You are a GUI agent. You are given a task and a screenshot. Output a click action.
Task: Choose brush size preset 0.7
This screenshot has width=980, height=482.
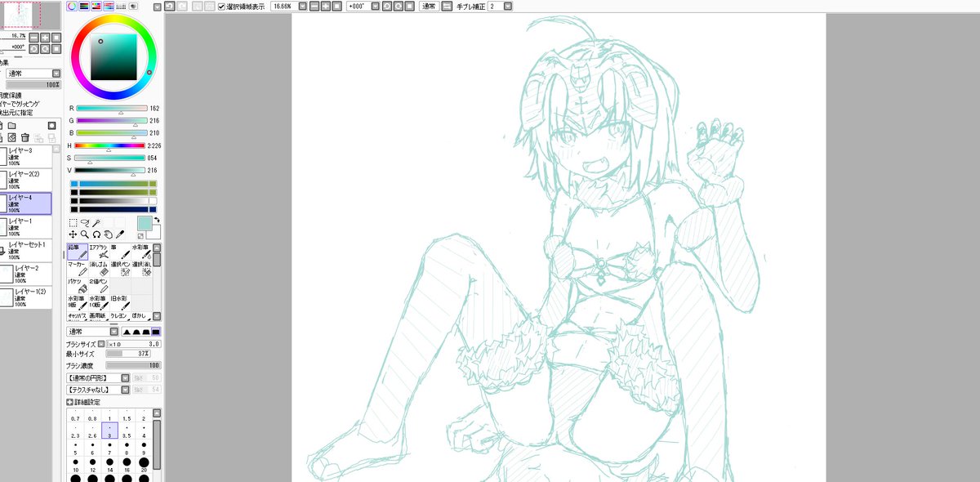tap(75, 415)
